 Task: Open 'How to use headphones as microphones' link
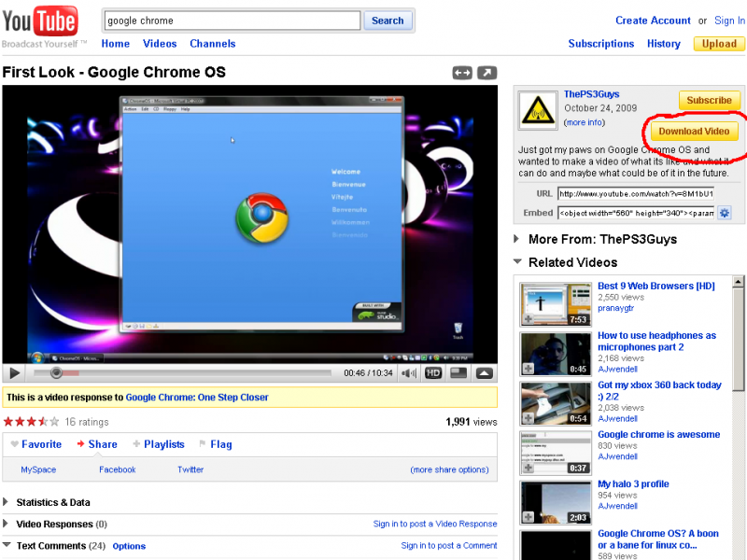[657, 341]
